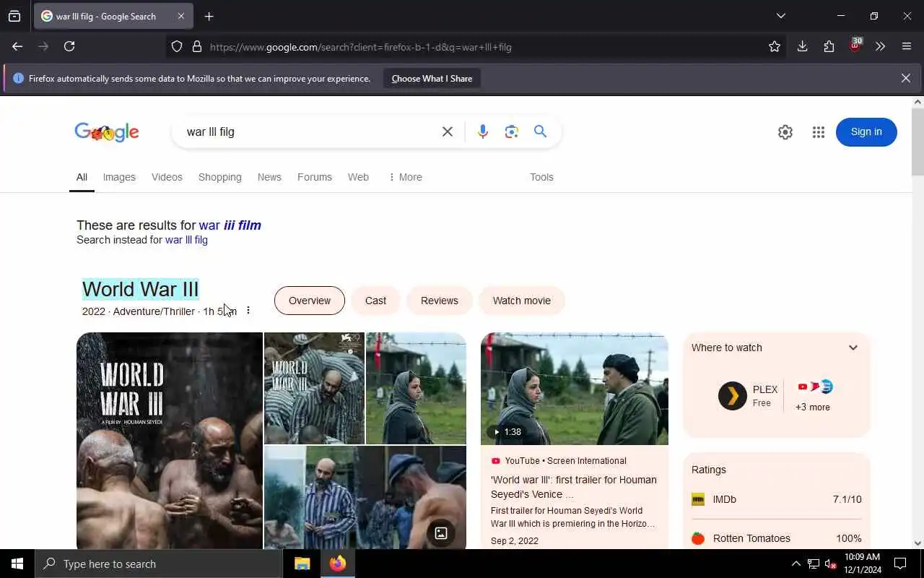Start search by voice microphone
The width and height of the screenshot is (924, 578).
coord(483,131)
